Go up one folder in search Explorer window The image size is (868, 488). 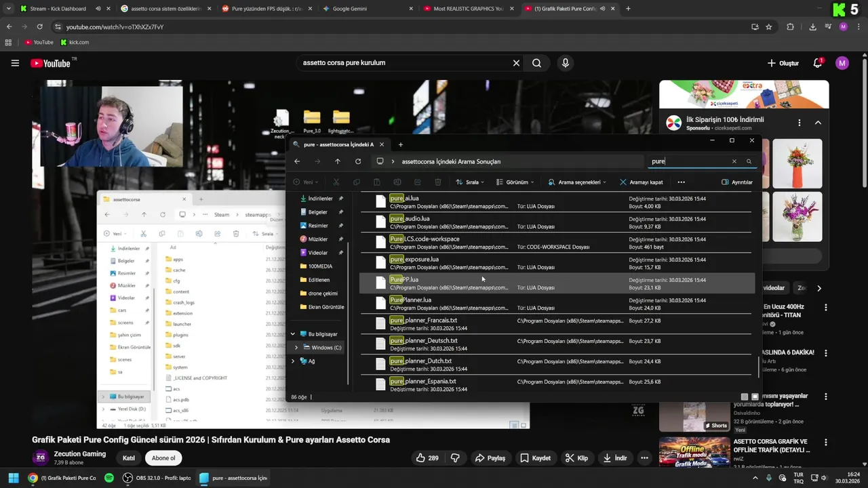coord(338,161)
